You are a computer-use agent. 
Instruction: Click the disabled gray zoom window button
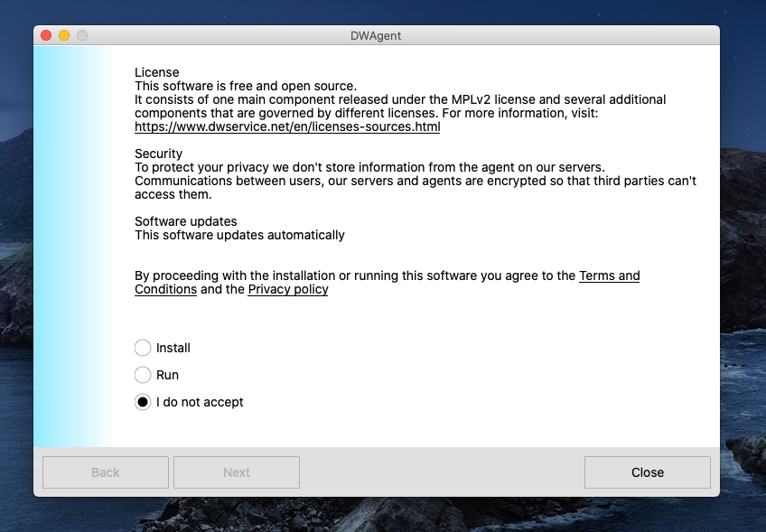point(82,35)
